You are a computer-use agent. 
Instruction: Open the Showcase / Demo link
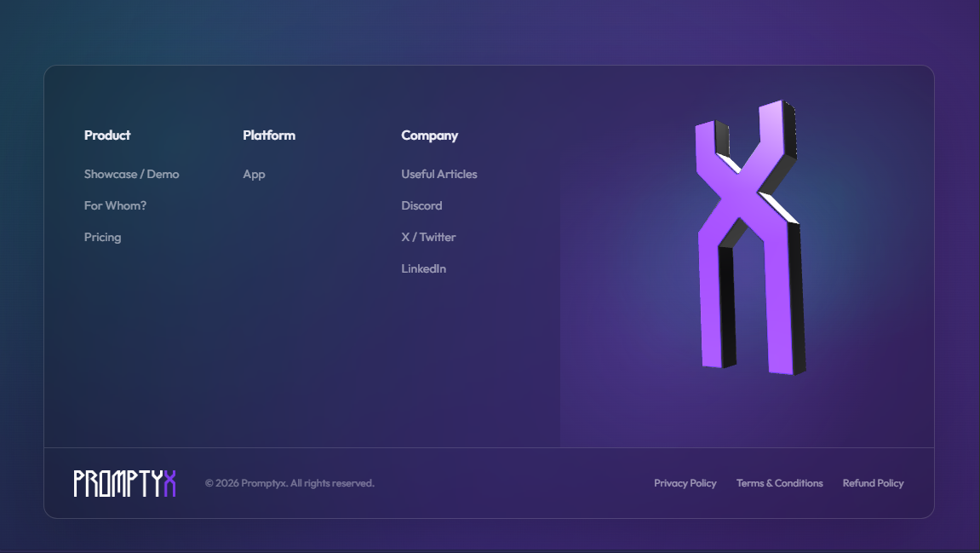click(x=131, y=174)
